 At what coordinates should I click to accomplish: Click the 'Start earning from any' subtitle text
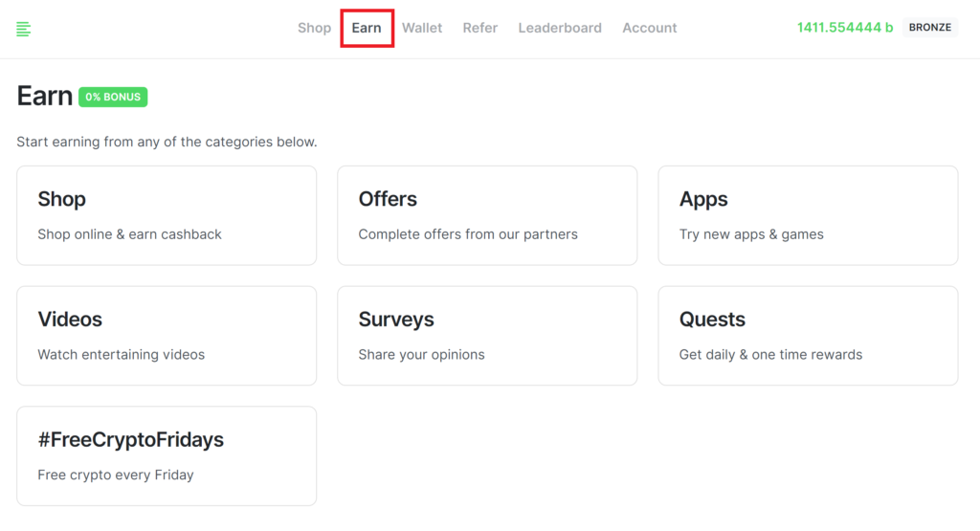[167, 142]
